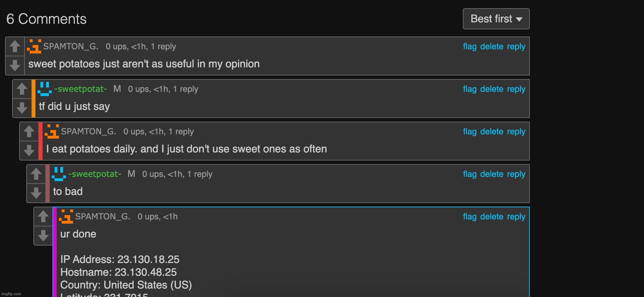Open the "Best first" sort dropdown

click(495, 19)
